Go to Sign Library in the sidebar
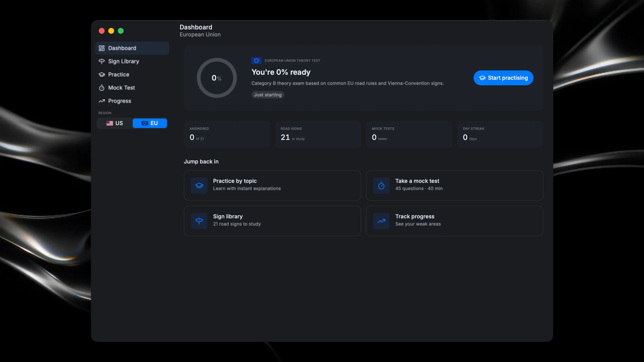Viewport: 644px width, 362px height. coord(132,61)
